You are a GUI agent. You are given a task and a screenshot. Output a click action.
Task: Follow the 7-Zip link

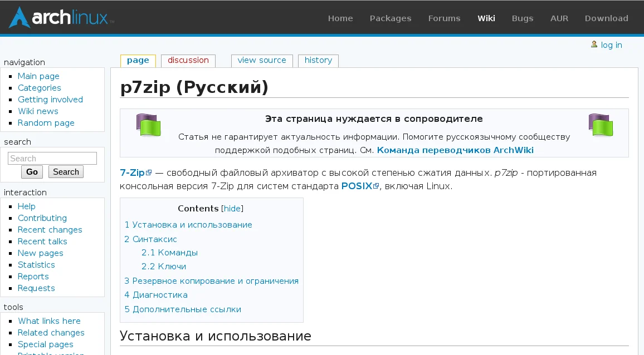tap(132, 173)
